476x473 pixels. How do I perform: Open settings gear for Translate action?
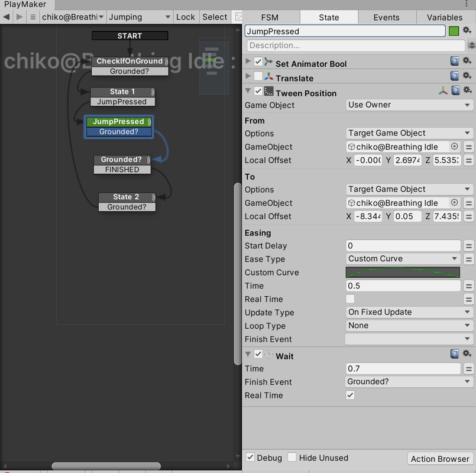click(x=467, y=75)
